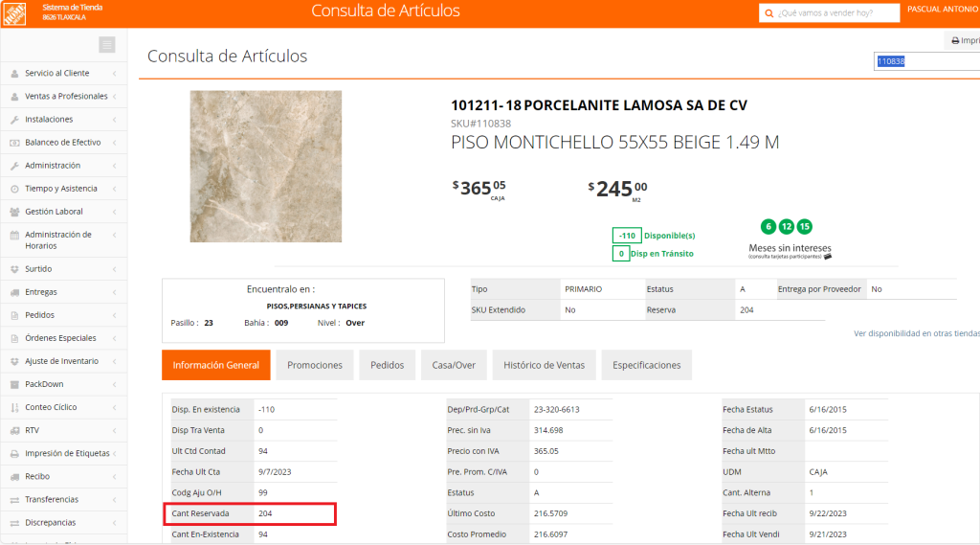This screenshot has height=545, width=980.
Task: Click the Dep/Prd-Grp/Cat value 23-320-6613
Action: 556,410
